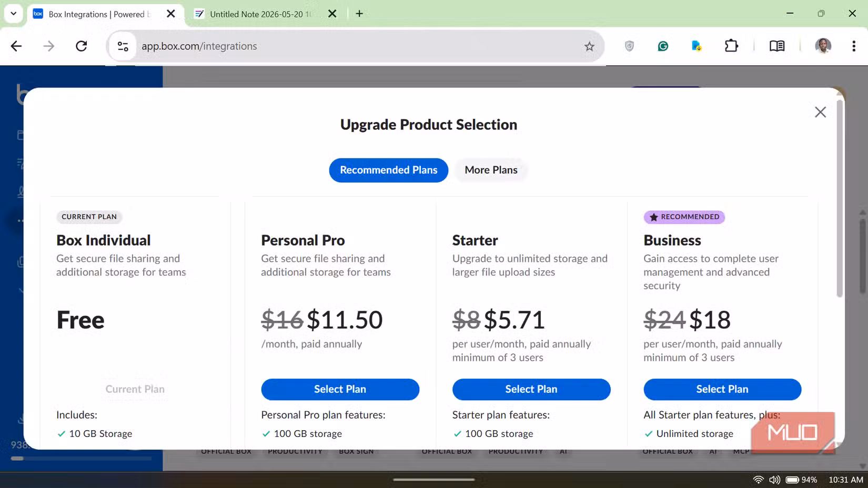Screen dimensions: 868x488
Task: Close the Upgrade Product Selection dialog
Action: click(x=820, y=112)
